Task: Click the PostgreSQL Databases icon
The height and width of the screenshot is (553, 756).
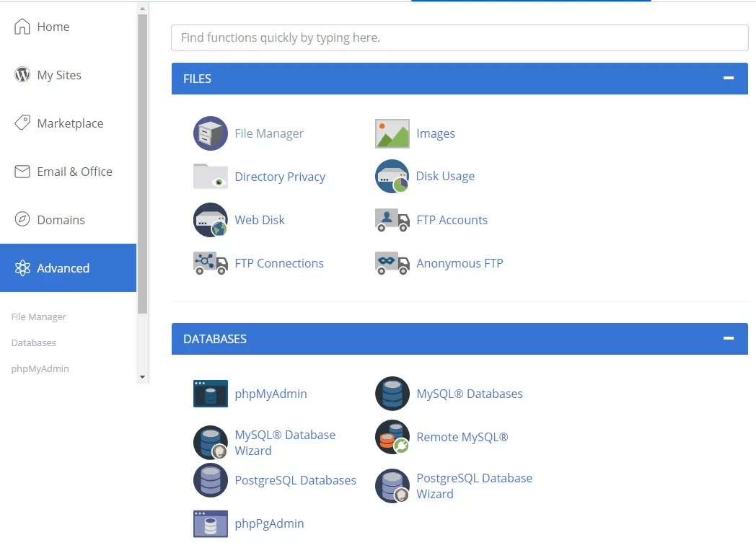Action: [210, 480]
